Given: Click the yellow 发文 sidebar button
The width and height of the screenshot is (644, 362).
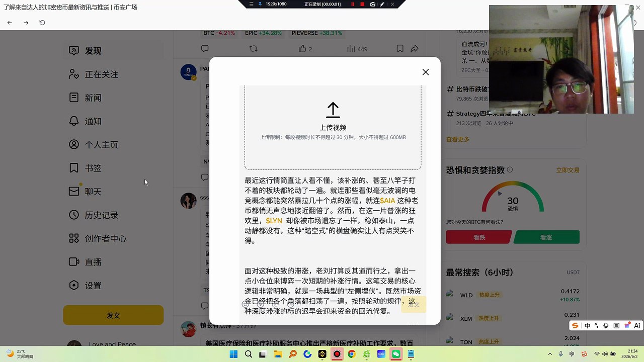Looking at the screenshot, I should [x=113, y=316].
